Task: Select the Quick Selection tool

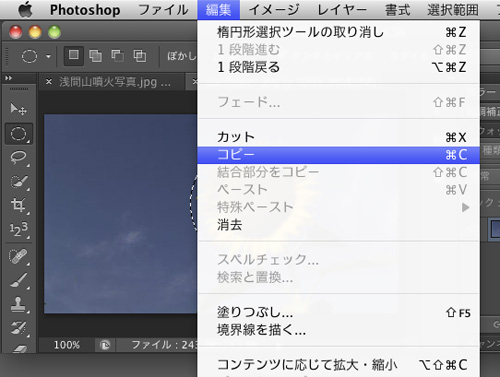Action: [18, 181]
